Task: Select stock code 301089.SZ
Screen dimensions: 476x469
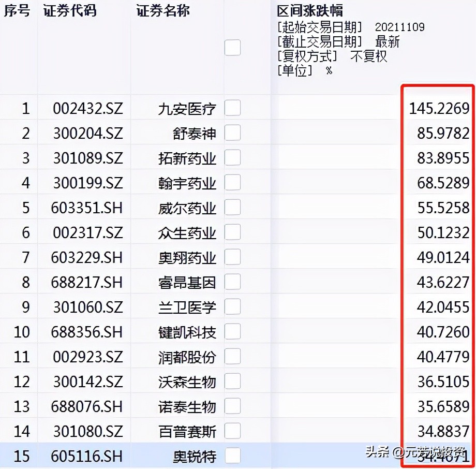Action: pos(88,158)
